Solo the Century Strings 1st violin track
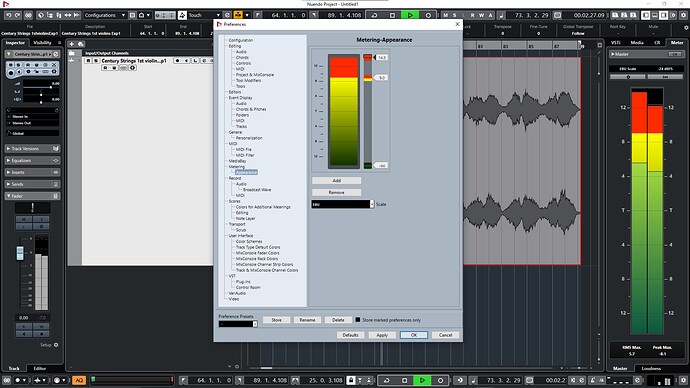Screen dimensions: 690x388 (x=95, y=61)
